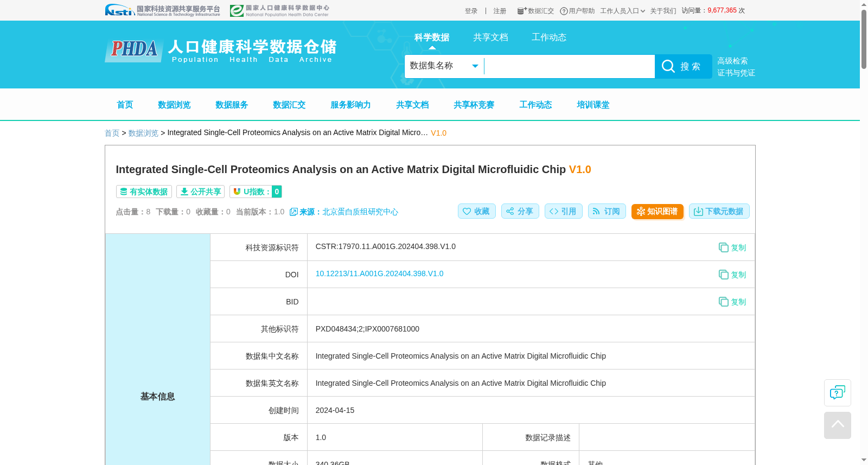
Task: Click the NSTI platform logo
Action: coord(162,10)
